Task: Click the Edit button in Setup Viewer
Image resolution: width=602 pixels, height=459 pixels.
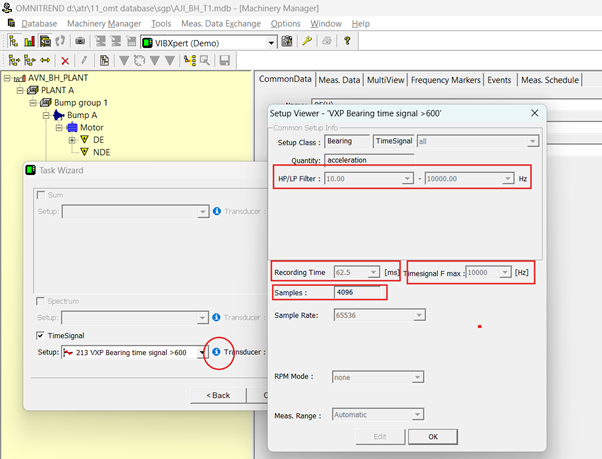Action: pos(380,436)
